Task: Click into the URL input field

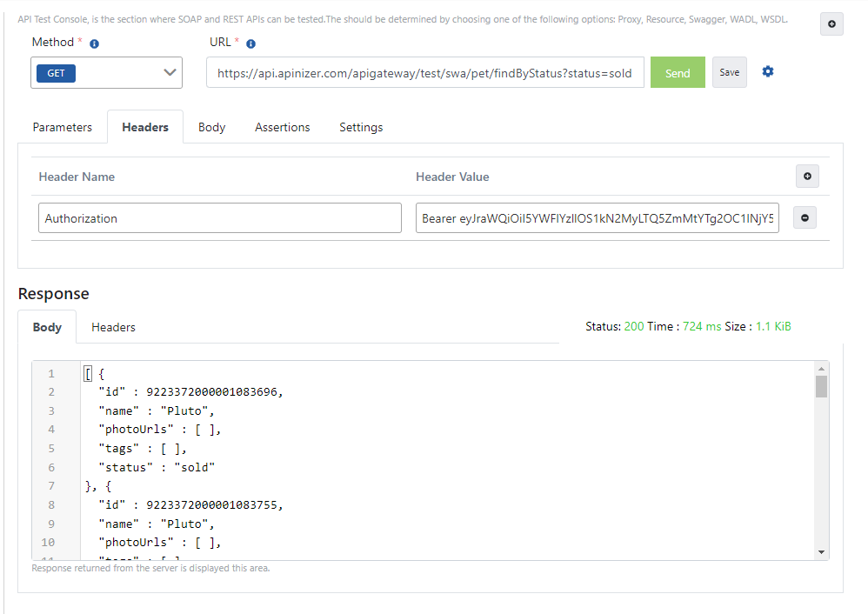Action: click(424, 73)
